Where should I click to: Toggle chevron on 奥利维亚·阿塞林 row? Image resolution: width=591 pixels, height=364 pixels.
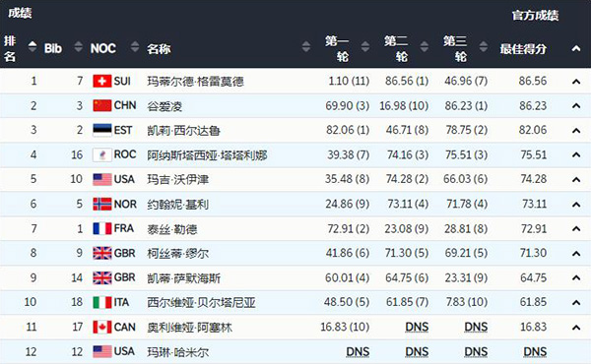point(576,328)
